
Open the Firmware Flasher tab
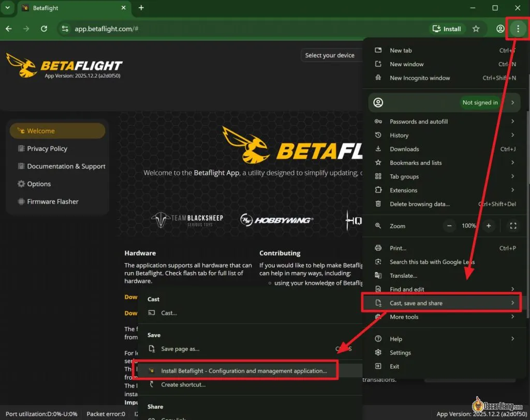click(52, 202)
